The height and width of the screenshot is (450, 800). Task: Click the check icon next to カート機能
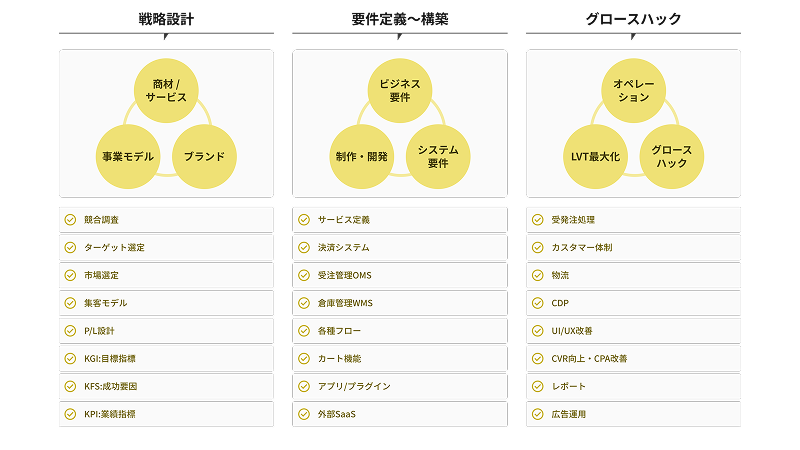coord(304,358)
